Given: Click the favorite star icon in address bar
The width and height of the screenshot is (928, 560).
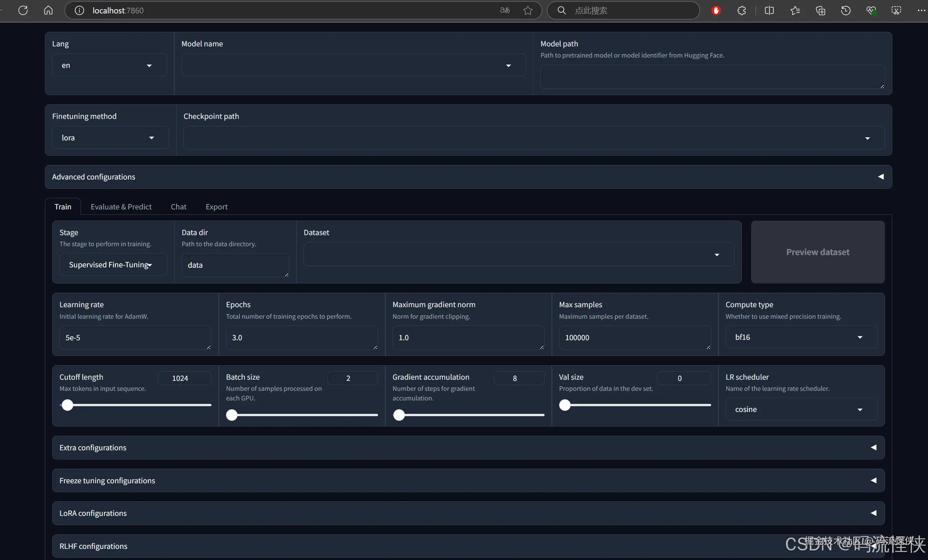Looking at the screenshot, I should 528,10.
